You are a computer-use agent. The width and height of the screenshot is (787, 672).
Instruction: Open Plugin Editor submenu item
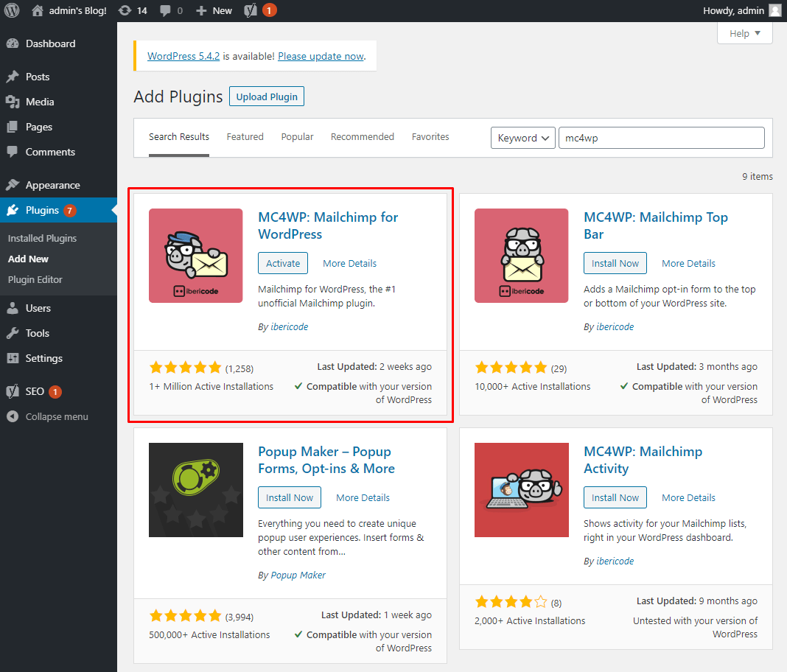[x=35, y=279]
